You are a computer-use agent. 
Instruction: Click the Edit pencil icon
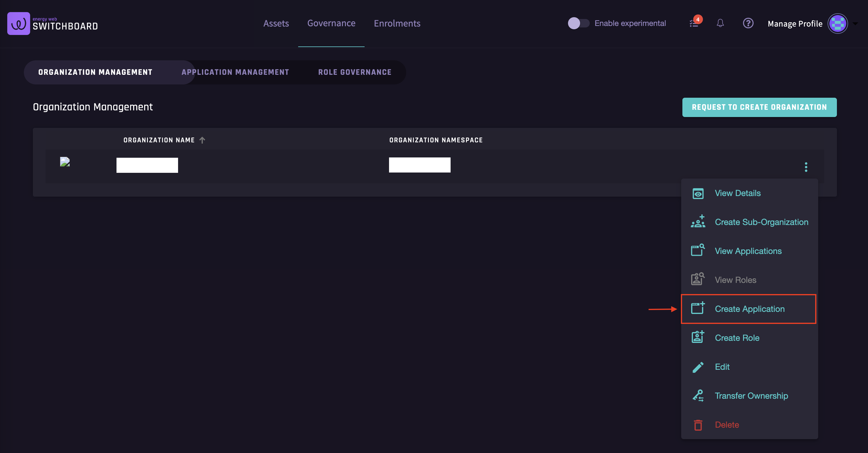697,367
